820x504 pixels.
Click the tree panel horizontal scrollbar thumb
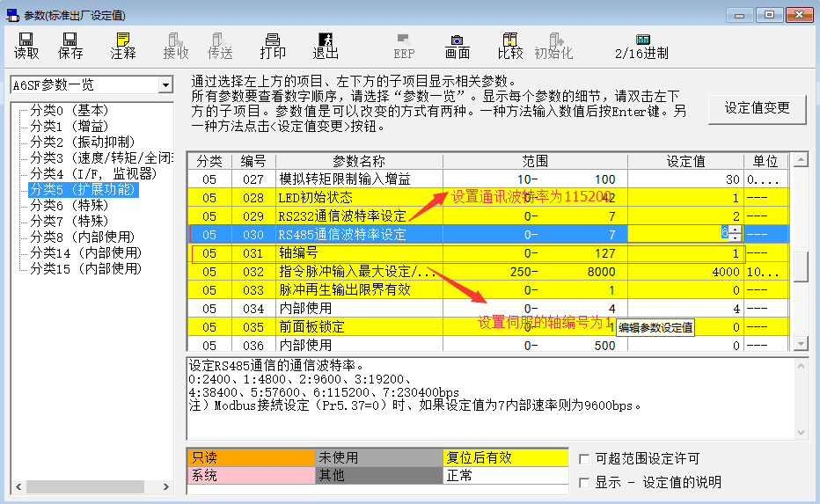(x=85, y=486)
